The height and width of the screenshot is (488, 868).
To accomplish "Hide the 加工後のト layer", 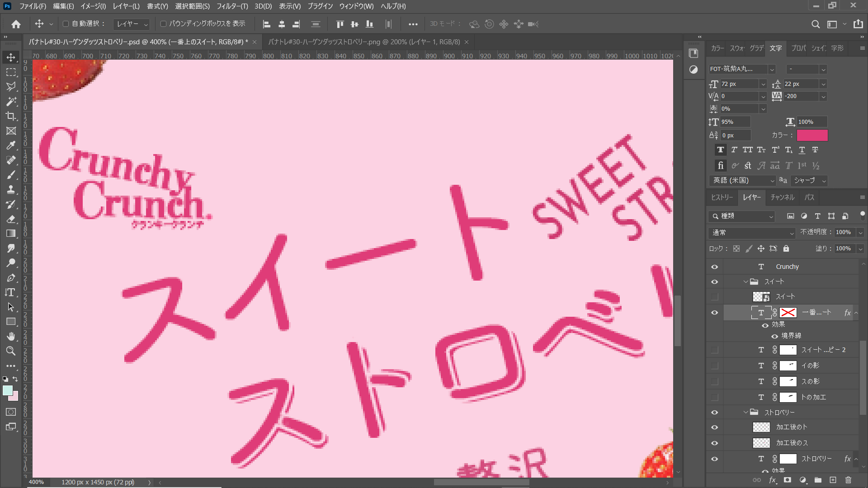I will tap(715, 427).
